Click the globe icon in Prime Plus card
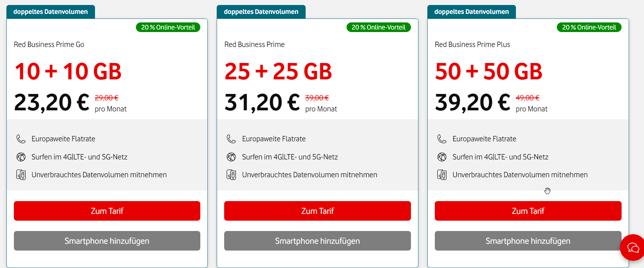Image resolution: width=644 pixels, height=268 pixels. 442,157
